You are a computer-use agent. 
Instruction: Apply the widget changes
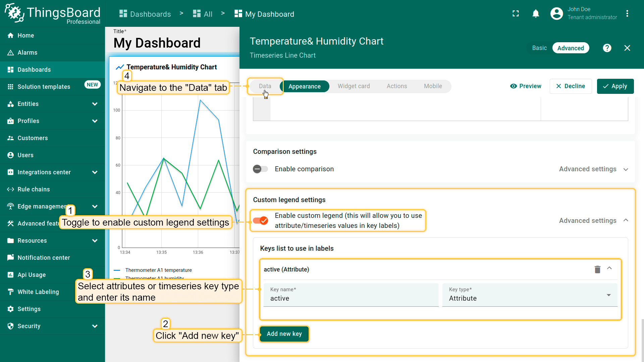(x=615, y=86)
